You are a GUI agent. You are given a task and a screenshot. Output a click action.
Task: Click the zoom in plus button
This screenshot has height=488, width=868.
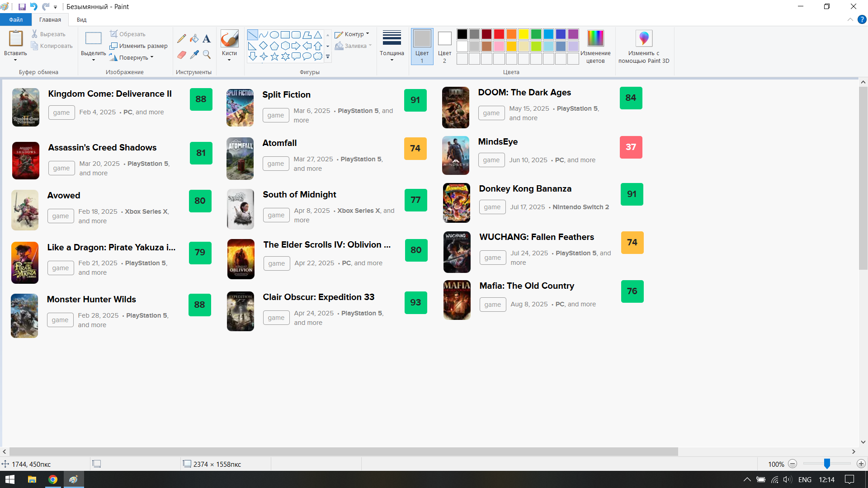pos(861,464)
